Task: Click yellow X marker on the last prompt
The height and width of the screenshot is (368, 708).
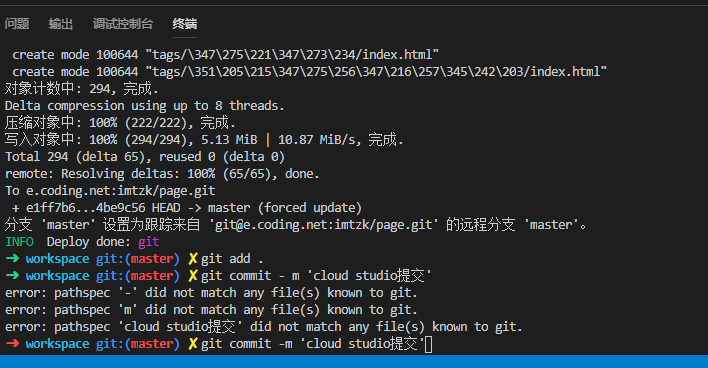Action: 193,344
